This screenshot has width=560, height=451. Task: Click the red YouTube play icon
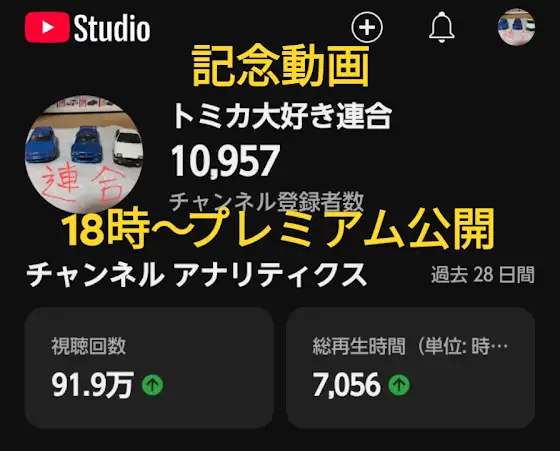[x=47, y=27]
